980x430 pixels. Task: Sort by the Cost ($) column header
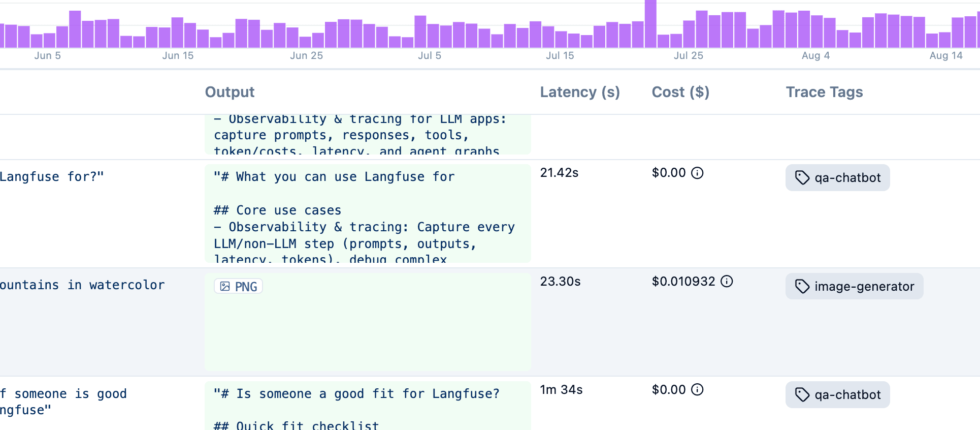click(x=680, y=92)
